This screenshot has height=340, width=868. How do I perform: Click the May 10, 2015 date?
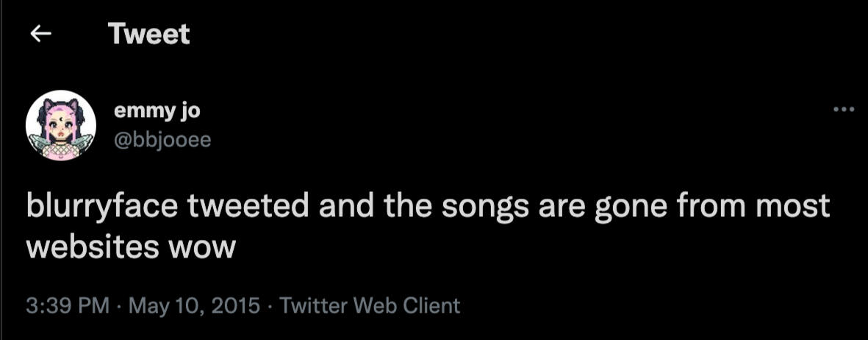tap(194, 305)
